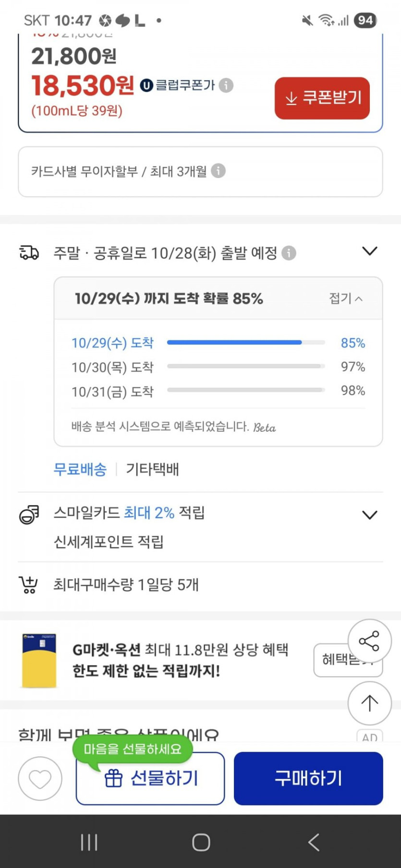The height and width of the screenshot is (868, 401).
Task: Tap the delivery truck icon
Action: [29, 252]
